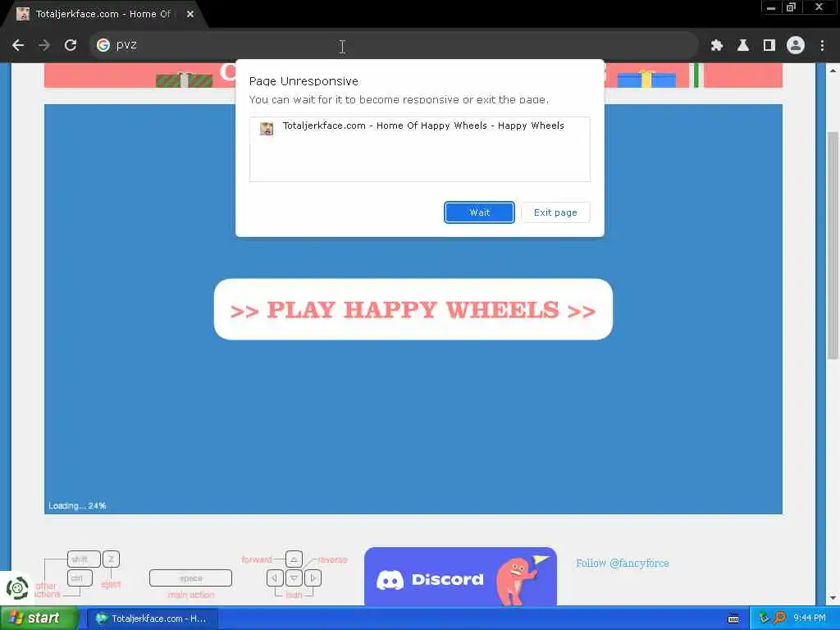Click the page scrollbar up arrow

pos(833,71)
